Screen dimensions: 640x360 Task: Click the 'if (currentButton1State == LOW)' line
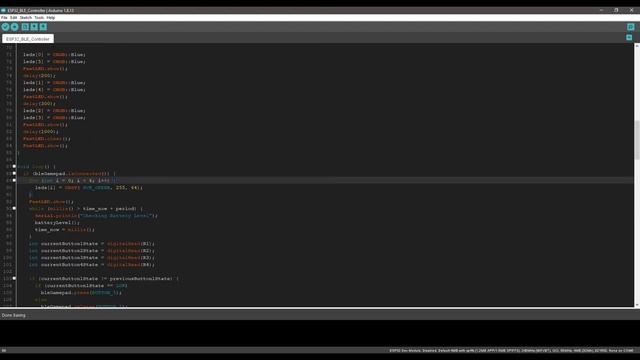81,285
